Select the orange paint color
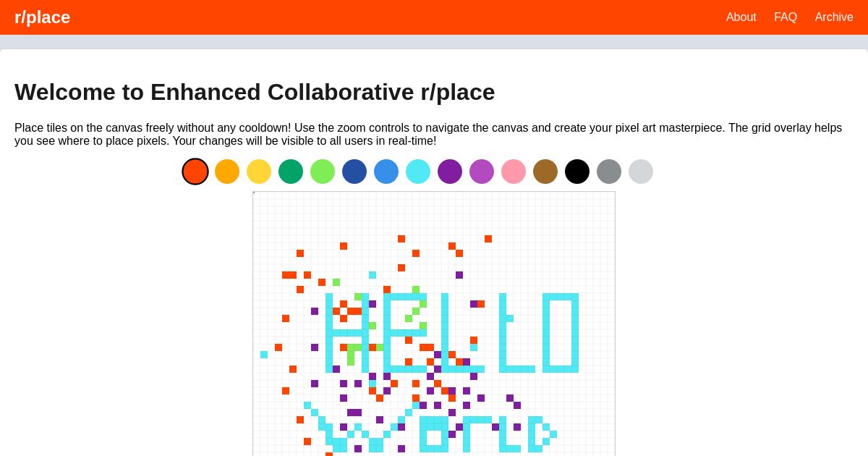The width and height of the screenshot is (868, 456). point(227,172)
